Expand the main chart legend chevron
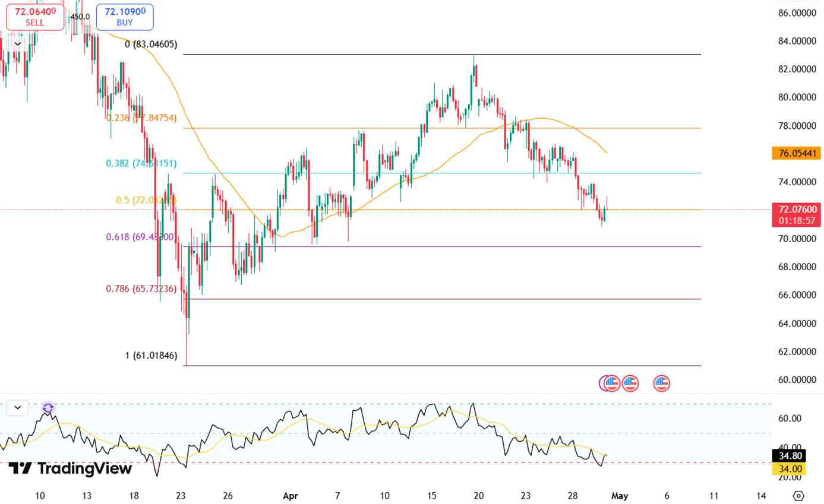 (18, 43)
